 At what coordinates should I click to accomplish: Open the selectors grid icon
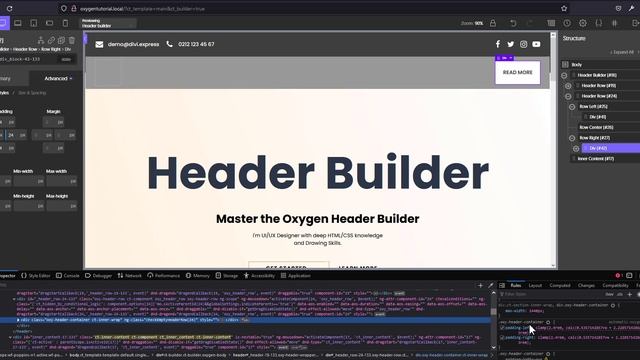tap(615, 23)
